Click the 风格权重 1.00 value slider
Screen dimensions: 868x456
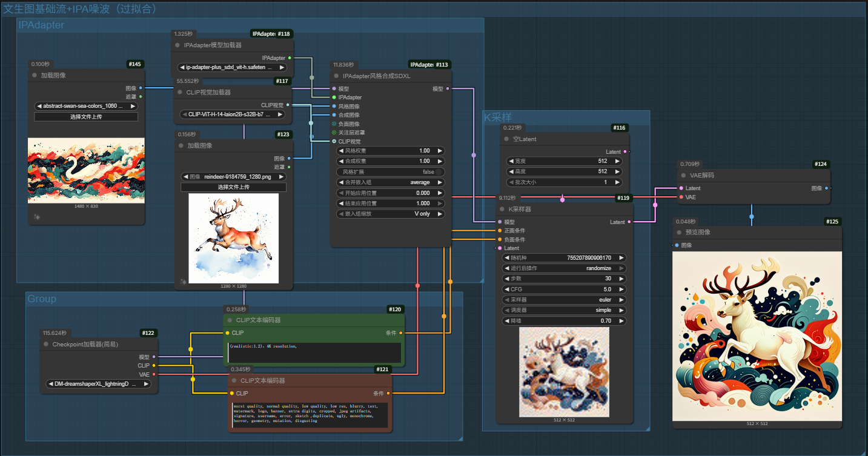pos(390,151)
